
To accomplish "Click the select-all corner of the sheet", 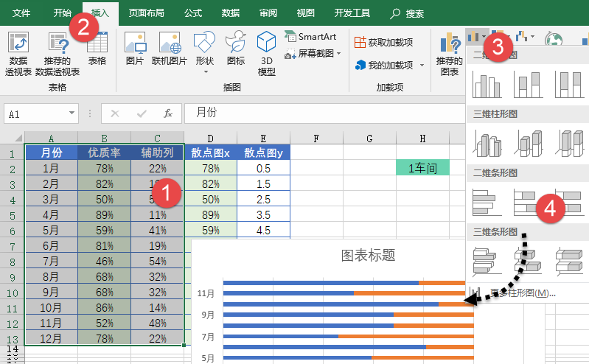I will coord(18,138).
